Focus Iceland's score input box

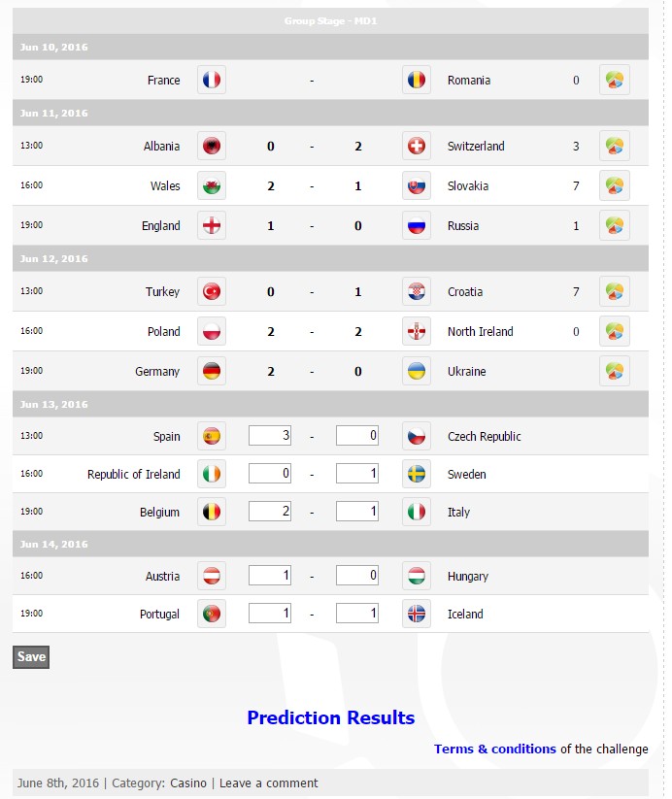(x=357, y=614)
